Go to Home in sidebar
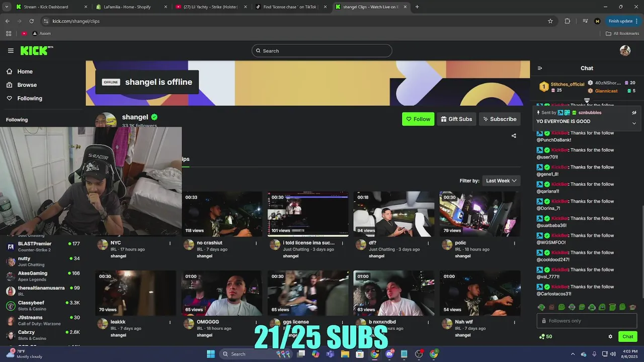 tap(25, 72)
